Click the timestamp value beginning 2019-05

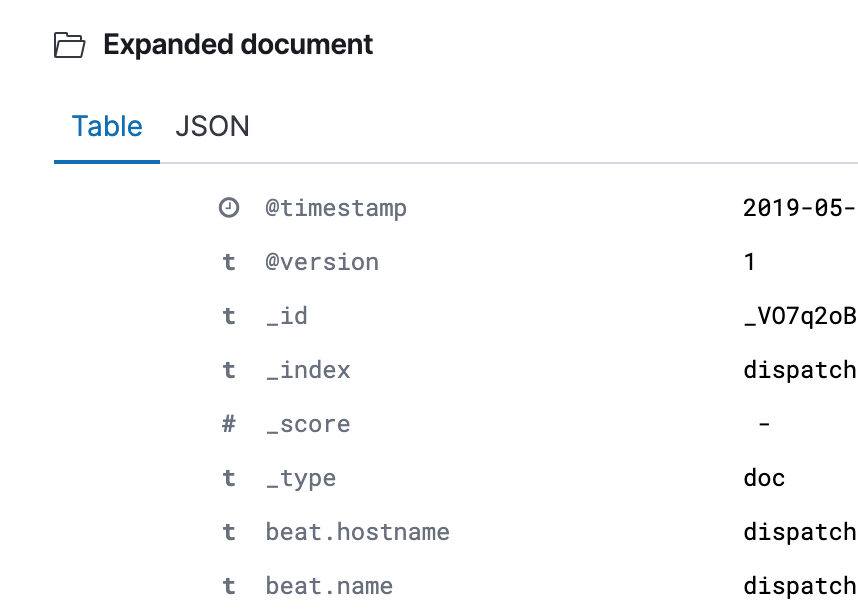click(800, 208)
